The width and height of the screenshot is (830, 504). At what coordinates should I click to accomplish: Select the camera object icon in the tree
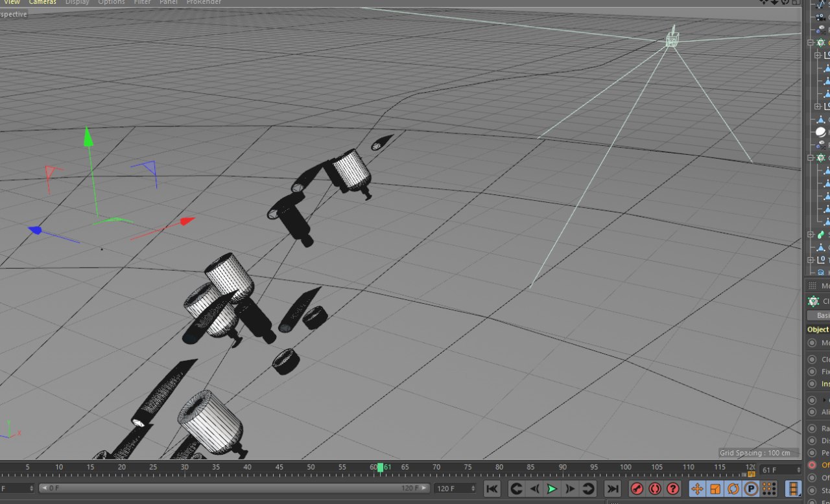tap(821, 17)
